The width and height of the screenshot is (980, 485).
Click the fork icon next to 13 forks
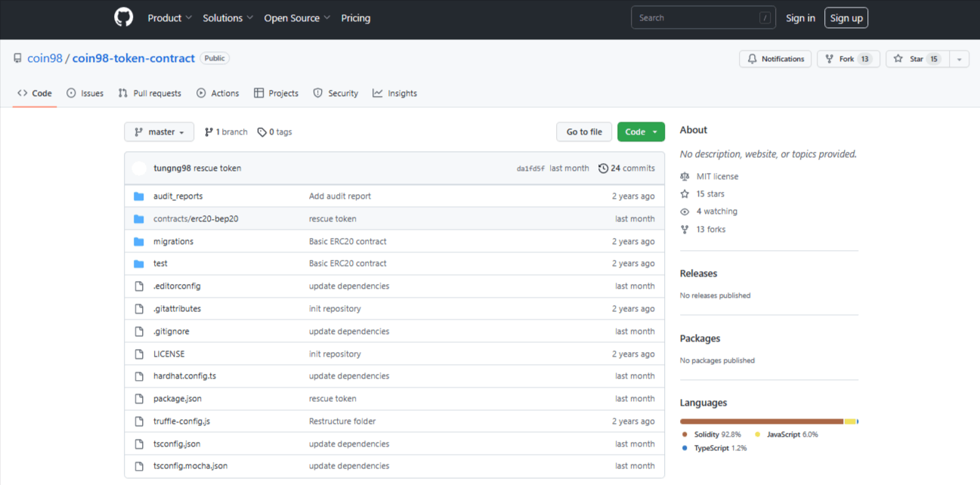pyautogui.click(x=685, y=230)
